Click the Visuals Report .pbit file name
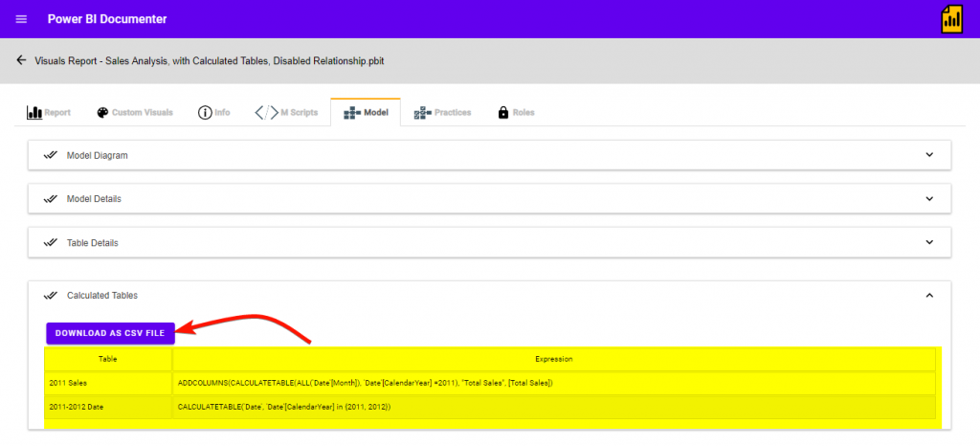The width and height of the screenshot is (980, 446). [x=210, y=60]
